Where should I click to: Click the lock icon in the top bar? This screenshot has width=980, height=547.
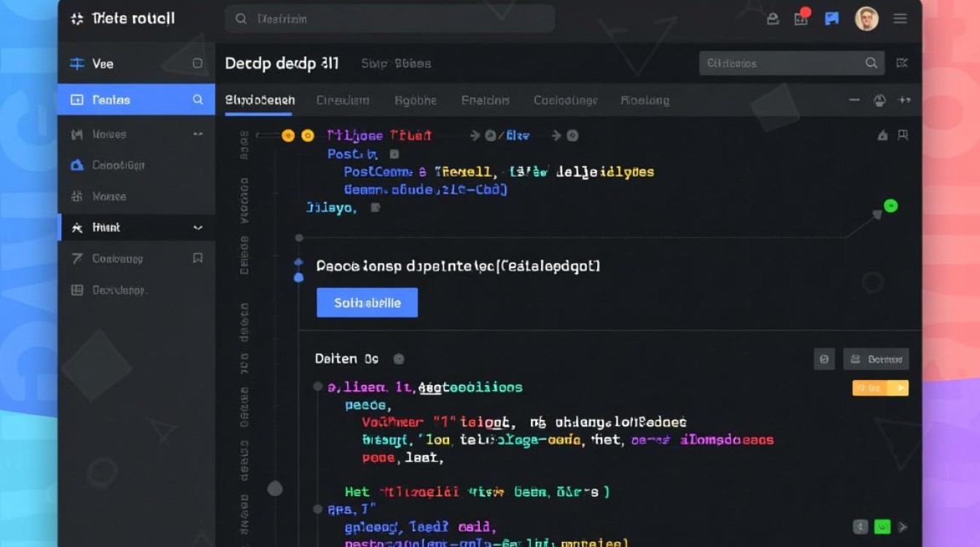tap(773, 19)
